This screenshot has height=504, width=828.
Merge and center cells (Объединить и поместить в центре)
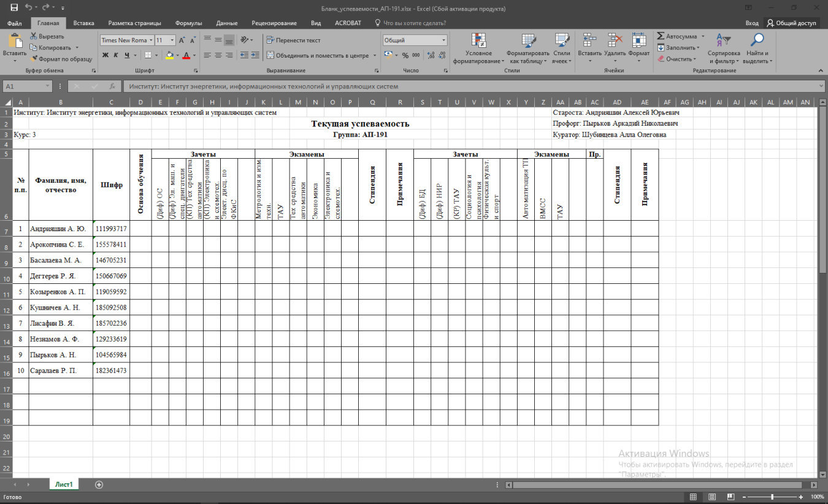tap(318, 55)
